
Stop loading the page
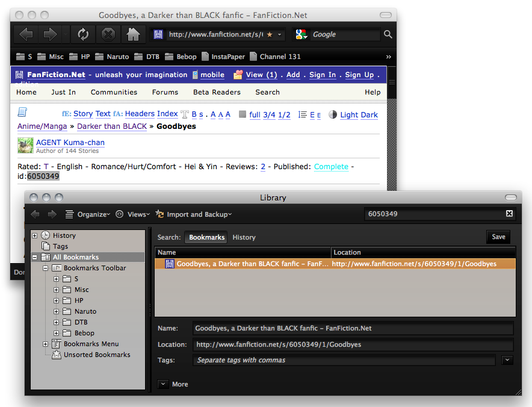pyautogui.click(x=108, y=34)
